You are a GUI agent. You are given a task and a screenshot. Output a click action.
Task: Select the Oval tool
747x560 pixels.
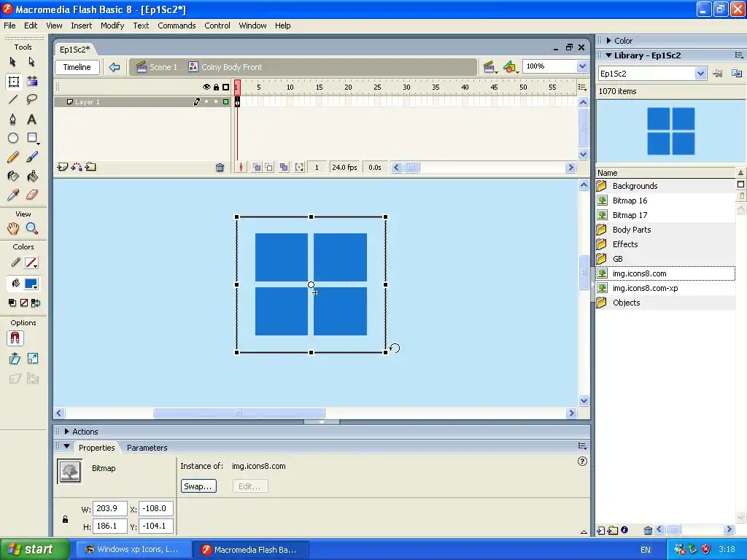pyautogui.click(x=13, y=138)
